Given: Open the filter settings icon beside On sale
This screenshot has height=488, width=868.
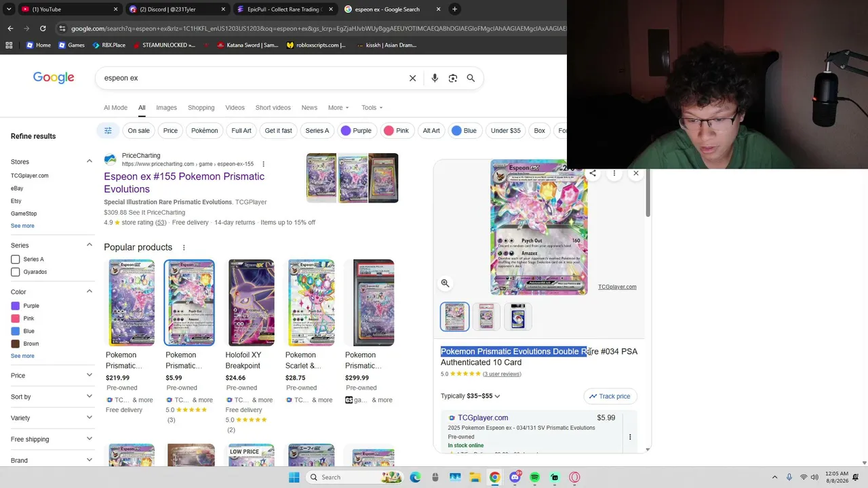Looking at the screenshot, I should [x=108, y=131].
